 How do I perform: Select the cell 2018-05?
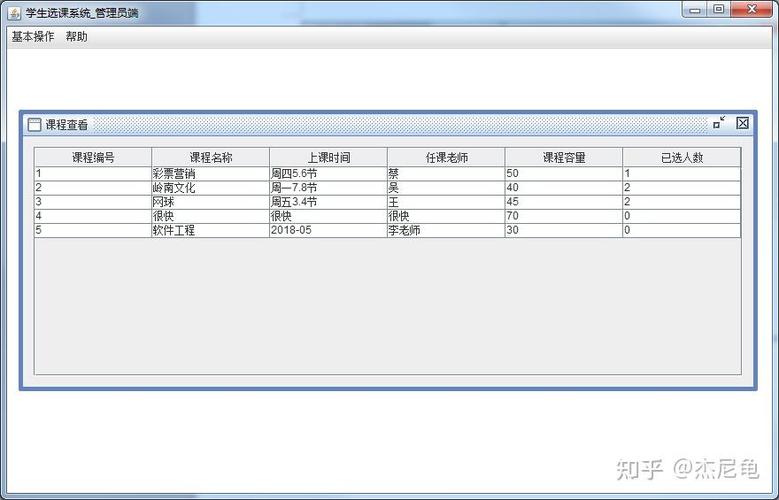(328, 230)
